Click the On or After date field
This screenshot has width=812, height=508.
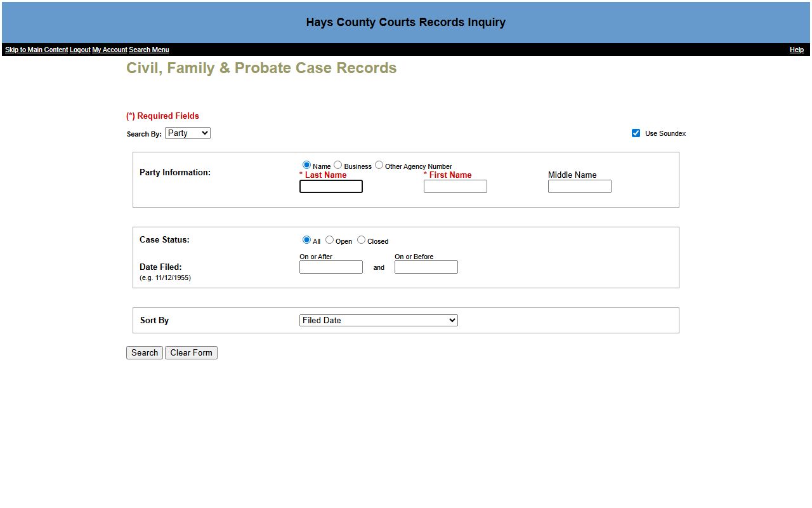tap(331, 267)
